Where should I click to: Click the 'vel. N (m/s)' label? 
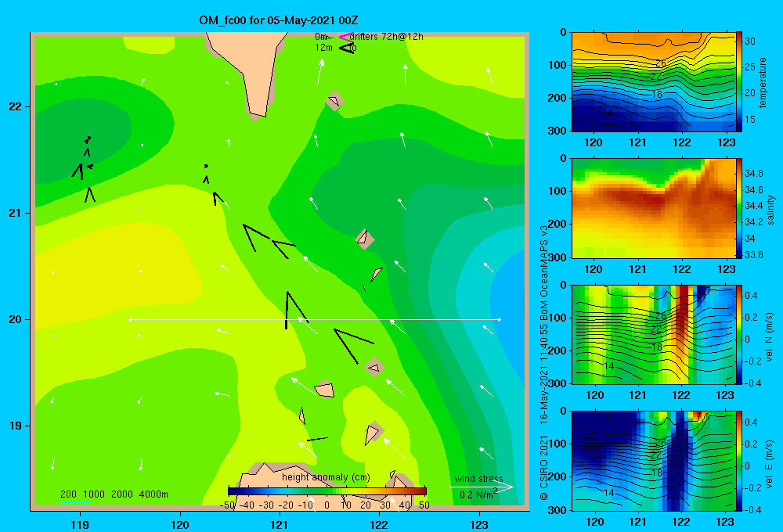click(770, 337)
